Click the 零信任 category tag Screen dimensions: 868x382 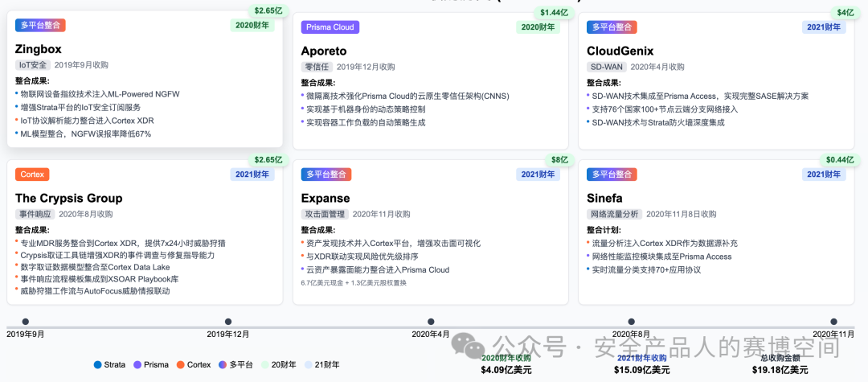click(317, 67)
